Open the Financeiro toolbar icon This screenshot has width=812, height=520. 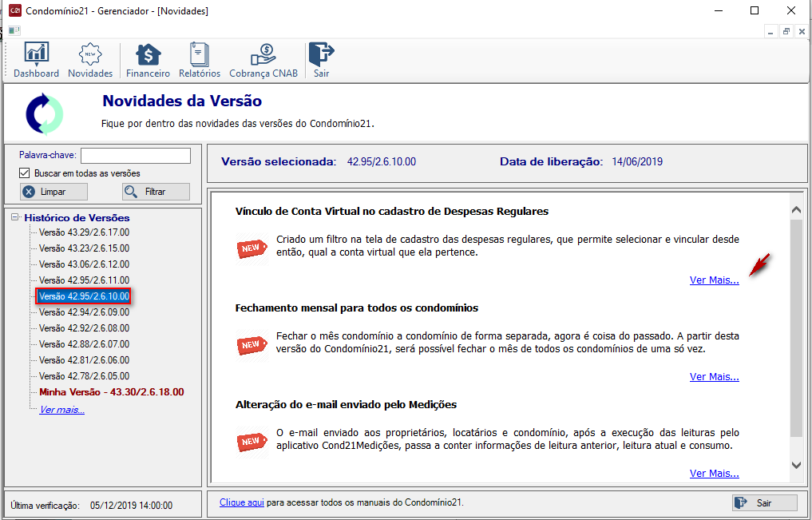coord(148,60)
